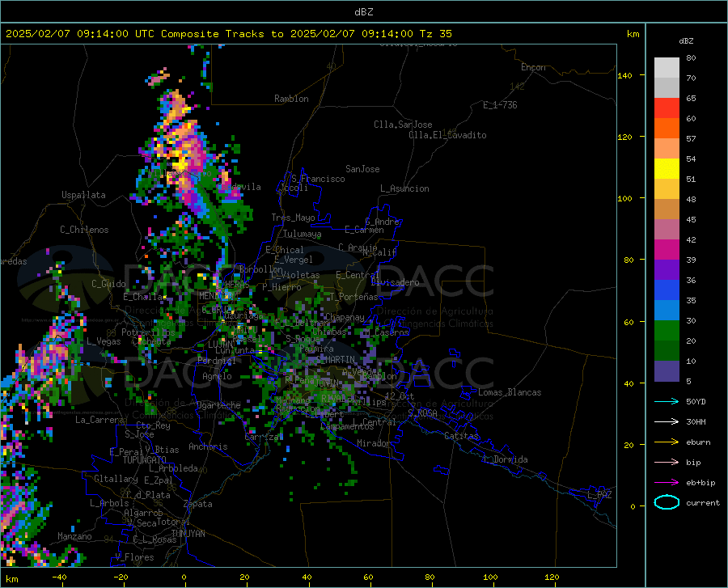Click the 'L_Dormida' place label
This screenshot has width=728, height=588.
tap(505, 459)
